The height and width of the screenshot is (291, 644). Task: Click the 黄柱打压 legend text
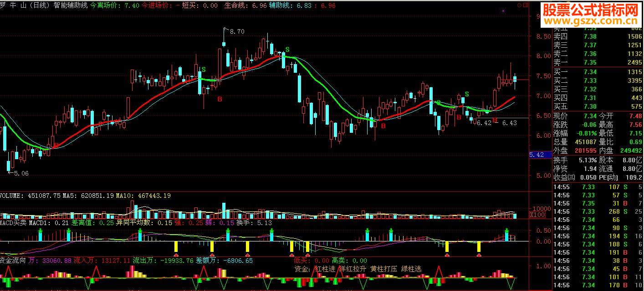[x=383, y=269]
